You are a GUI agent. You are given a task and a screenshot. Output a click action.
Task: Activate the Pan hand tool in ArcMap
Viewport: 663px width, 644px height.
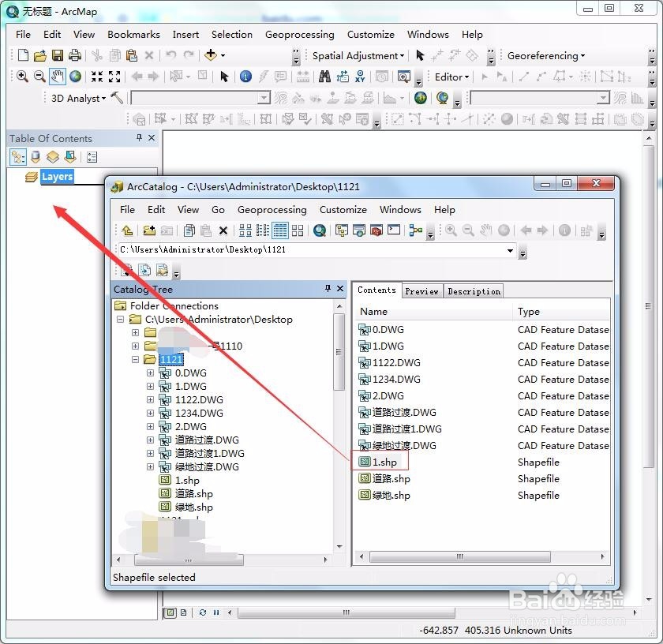(x=57, y=77)
